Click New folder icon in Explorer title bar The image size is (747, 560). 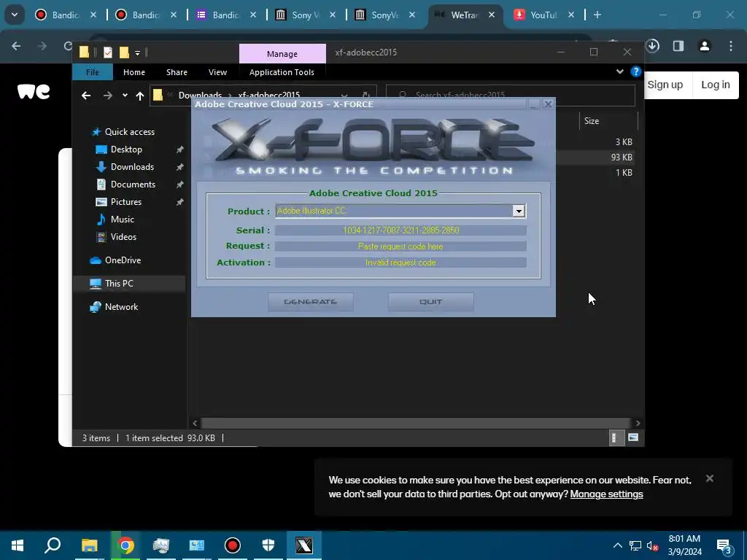(x=124, y=52)
